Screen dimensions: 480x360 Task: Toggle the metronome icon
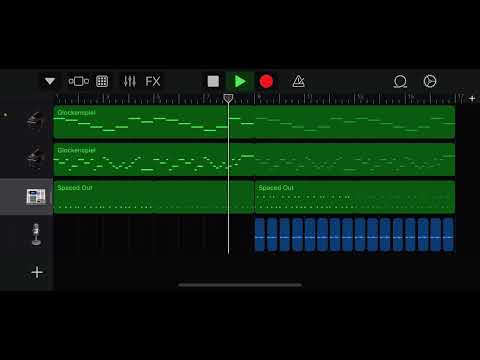click(298, 81)
